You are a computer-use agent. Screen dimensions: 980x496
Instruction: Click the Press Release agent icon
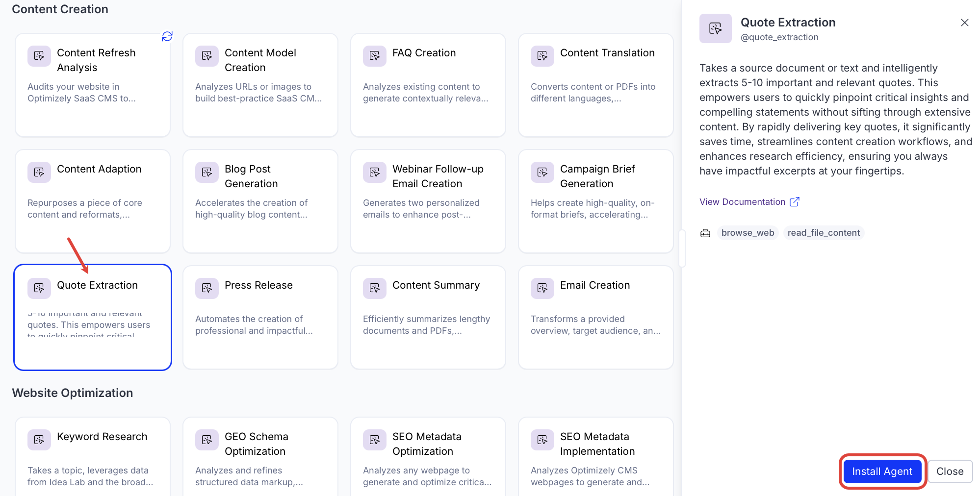point(207,288)
